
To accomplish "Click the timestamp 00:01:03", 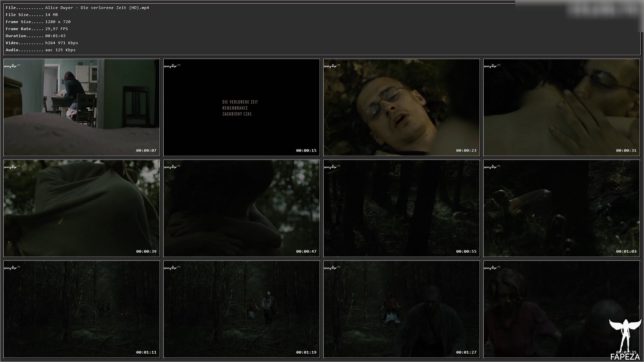I will tap(626, 251).
